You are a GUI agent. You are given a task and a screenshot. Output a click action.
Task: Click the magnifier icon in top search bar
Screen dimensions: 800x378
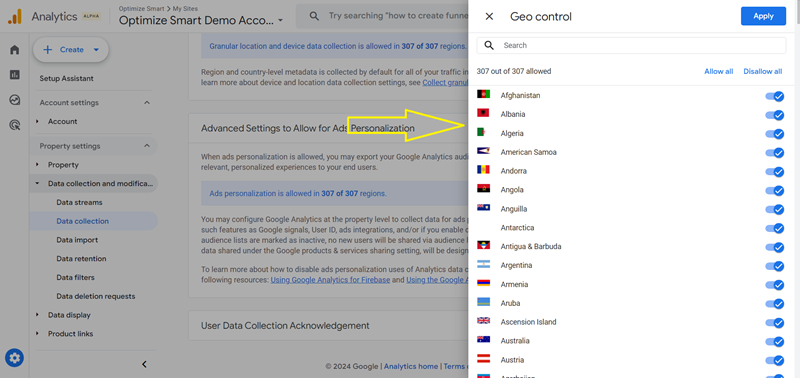[315, 16]
